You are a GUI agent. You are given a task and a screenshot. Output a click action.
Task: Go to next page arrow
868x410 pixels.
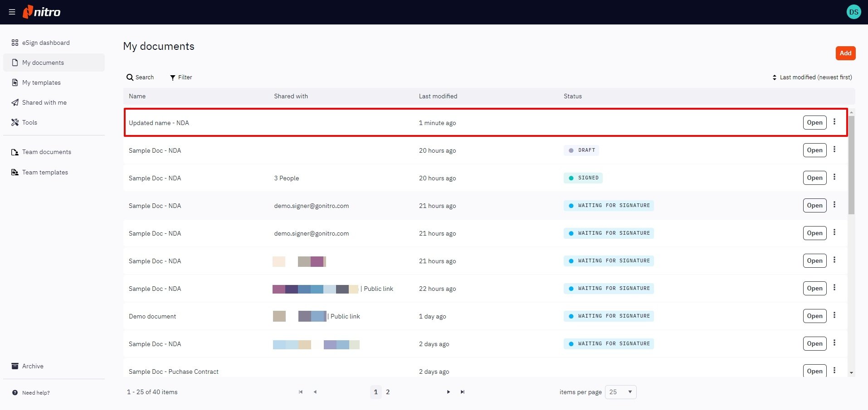pos(448,392)
